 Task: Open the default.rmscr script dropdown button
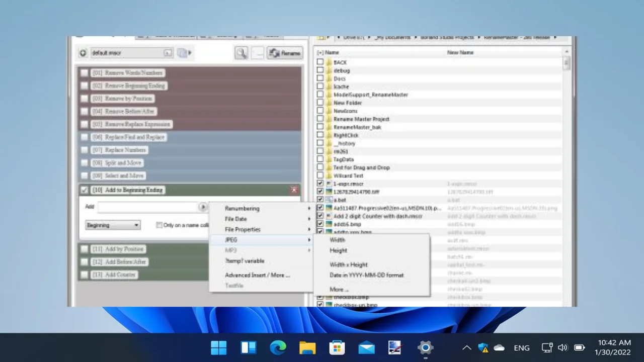(168, 53)
